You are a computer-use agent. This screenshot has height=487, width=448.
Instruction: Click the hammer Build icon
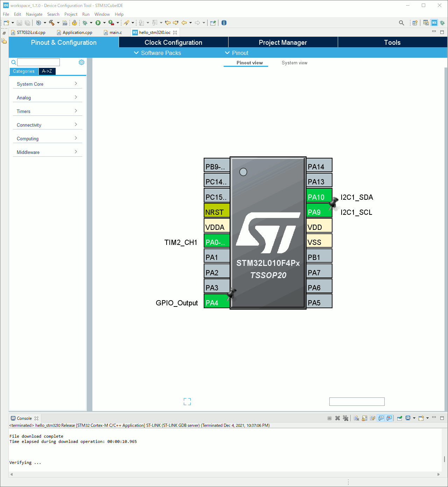(52, 23)
